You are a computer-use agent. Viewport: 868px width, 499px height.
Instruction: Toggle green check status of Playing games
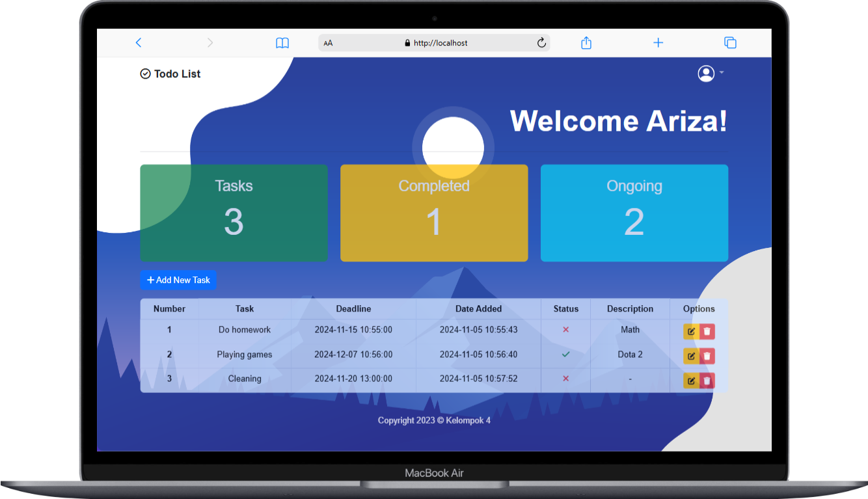click(x=565, y=355)
